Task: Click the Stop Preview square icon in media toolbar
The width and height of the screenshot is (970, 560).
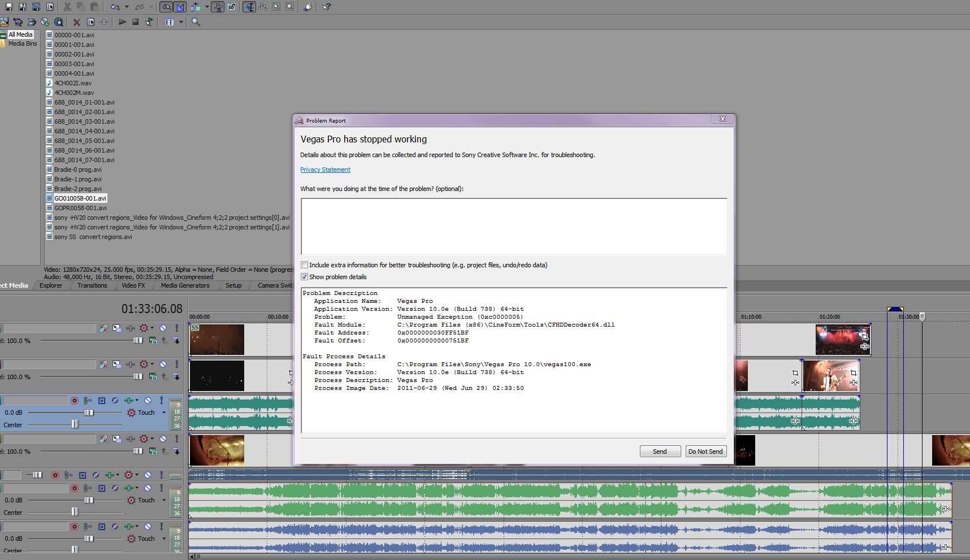Action: click(x=135, y=22)
